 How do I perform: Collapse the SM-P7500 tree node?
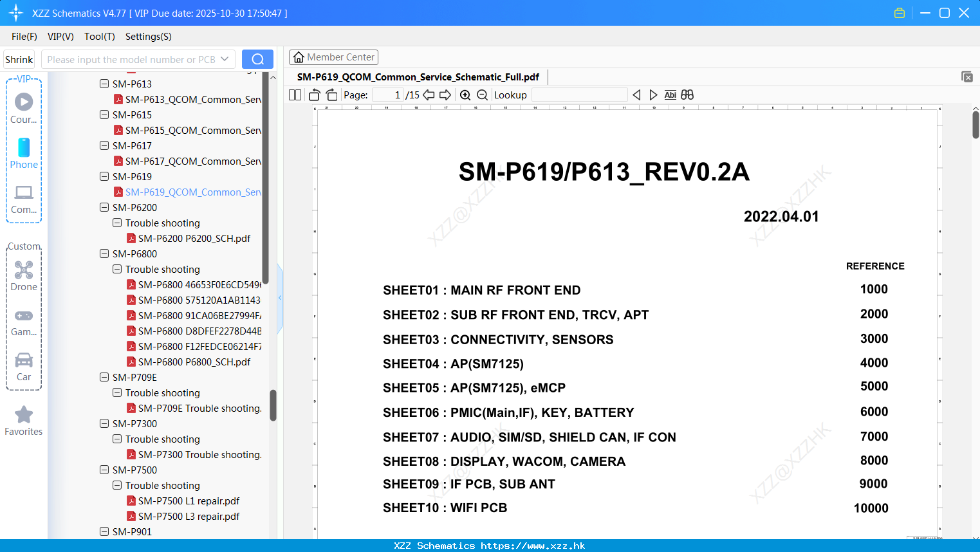tap(104, 470)
